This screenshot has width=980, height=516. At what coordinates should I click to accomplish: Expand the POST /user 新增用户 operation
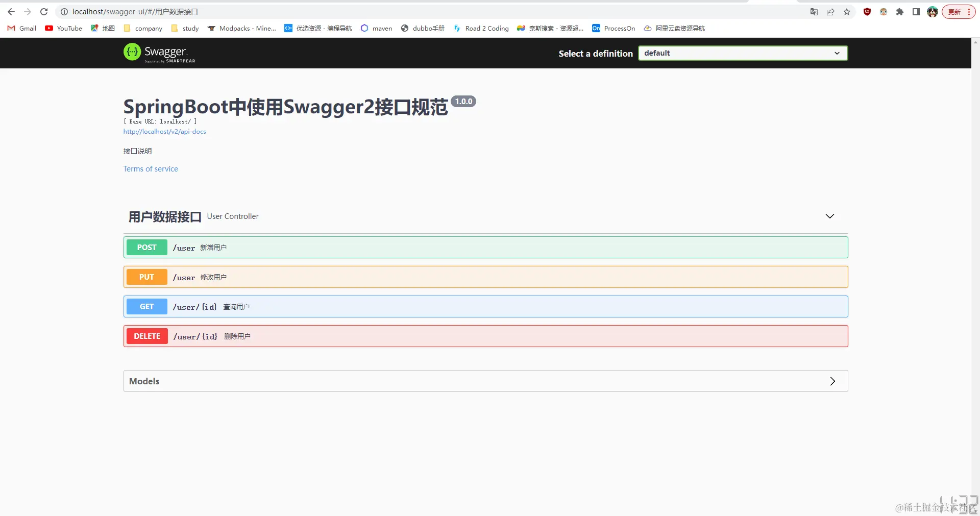(x=485, y=248)
